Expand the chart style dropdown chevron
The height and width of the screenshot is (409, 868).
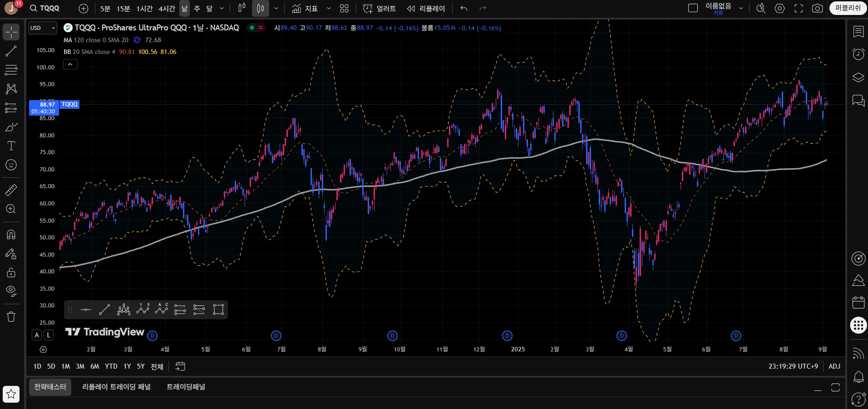(x=276, y=9)
